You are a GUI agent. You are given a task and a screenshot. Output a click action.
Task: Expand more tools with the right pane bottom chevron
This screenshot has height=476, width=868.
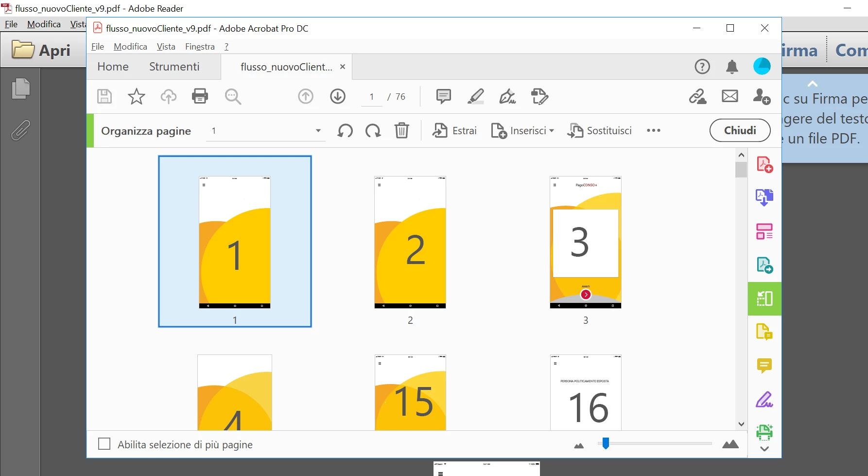pyautogui.click(x=764, y=449)
